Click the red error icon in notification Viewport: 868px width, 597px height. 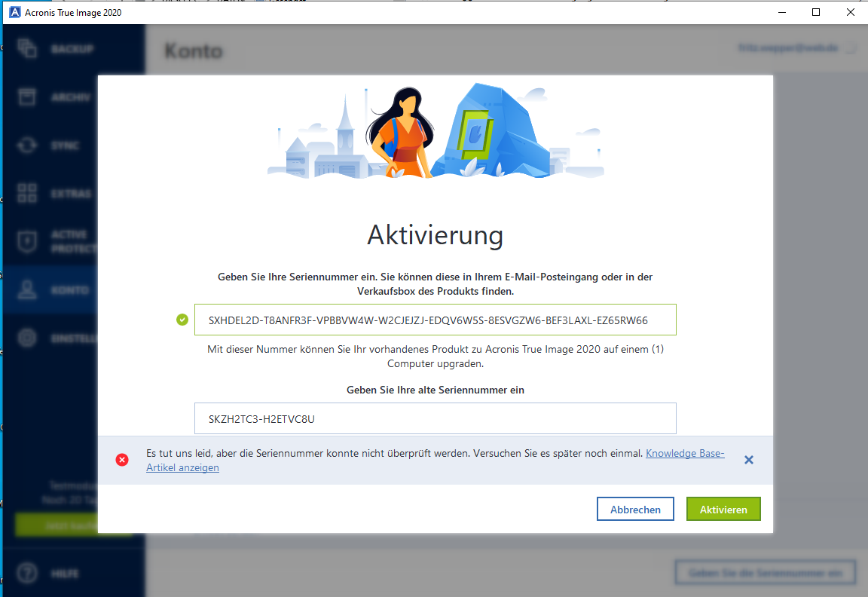coord(122,460)
